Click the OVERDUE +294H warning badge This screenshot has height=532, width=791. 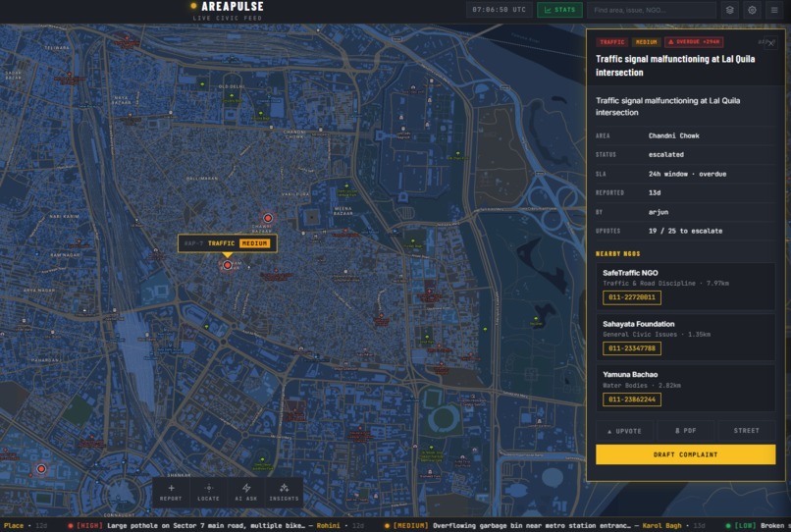[x=694, y=42]
